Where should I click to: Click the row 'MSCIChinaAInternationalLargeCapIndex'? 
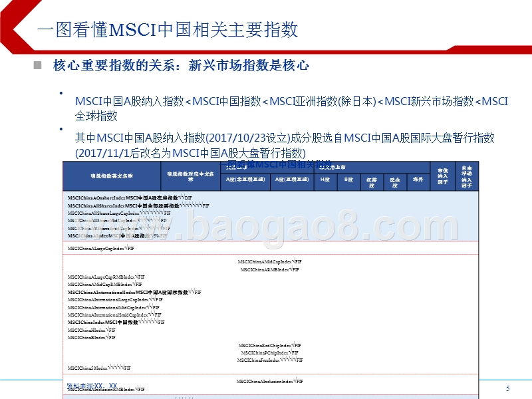coord(115,300)
